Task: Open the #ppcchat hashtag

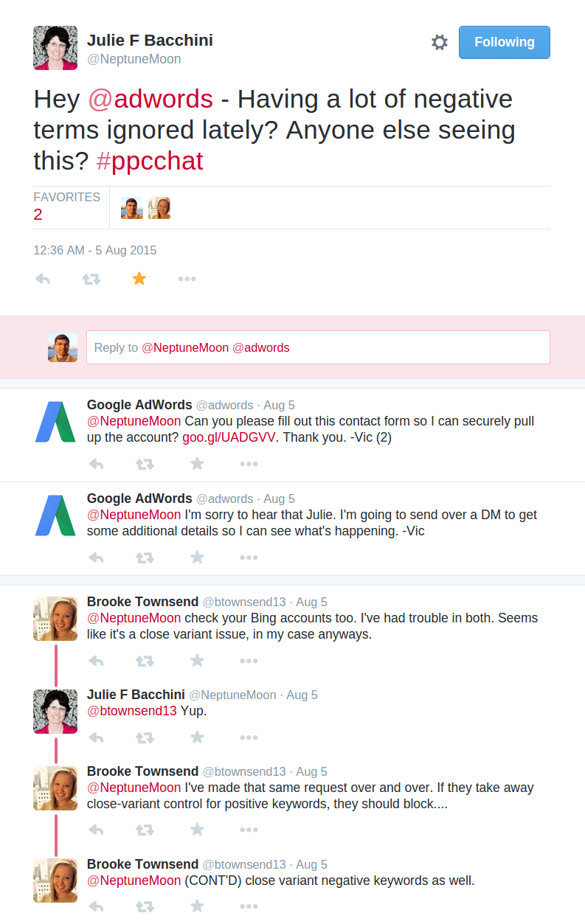Action: (x=150, y=161)
